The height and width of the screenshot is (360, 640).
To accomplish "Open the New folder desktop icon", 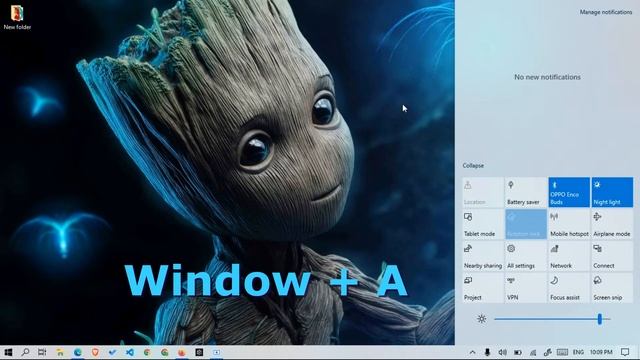I will click(x=17, y=17).
